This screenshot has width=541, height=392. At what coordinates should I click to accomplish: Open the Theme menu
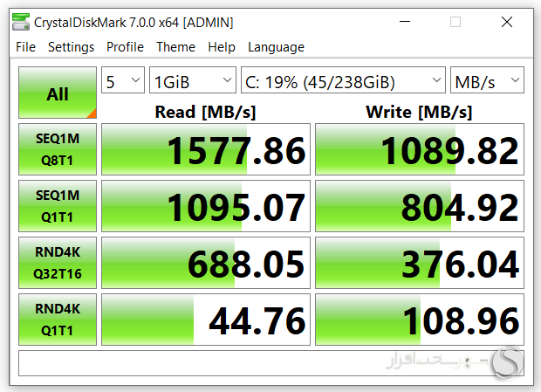(x=175, y=47)
